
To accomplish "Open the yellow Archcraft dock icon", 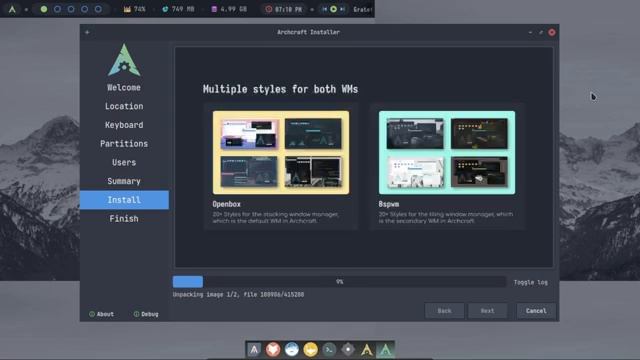I will coord(367,350).
